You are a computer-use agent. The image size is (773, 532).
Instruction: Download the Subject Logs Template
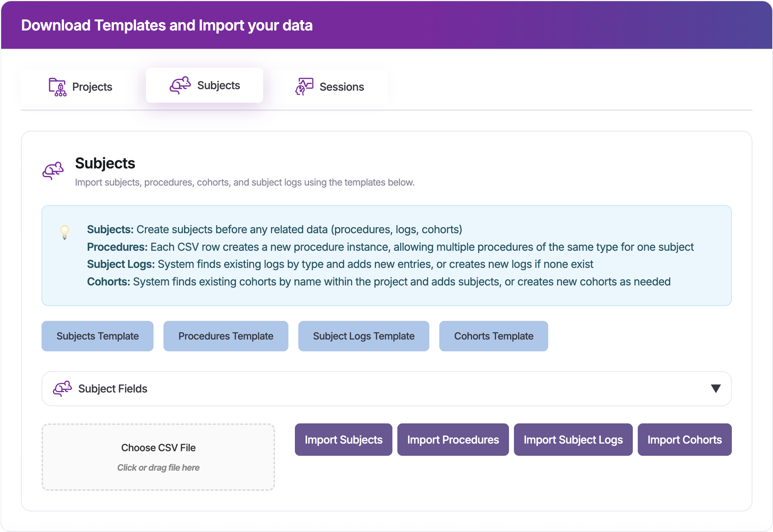pos(363,336)
